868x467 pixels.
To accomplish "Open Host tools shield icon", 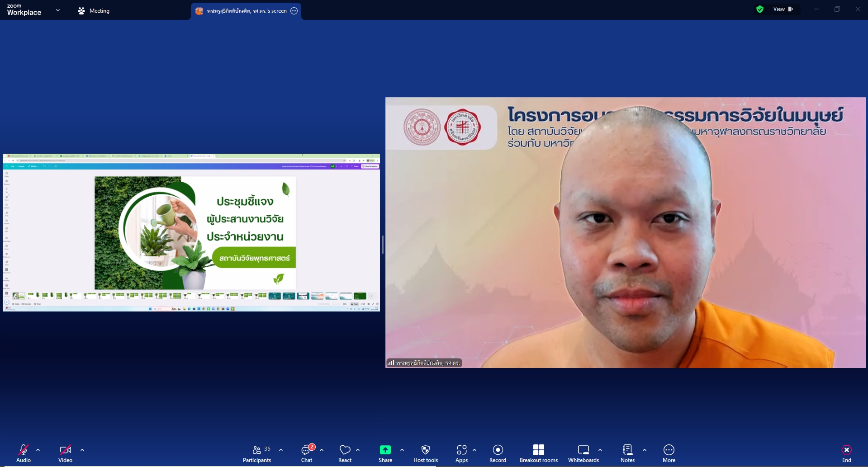I will 425,453.
